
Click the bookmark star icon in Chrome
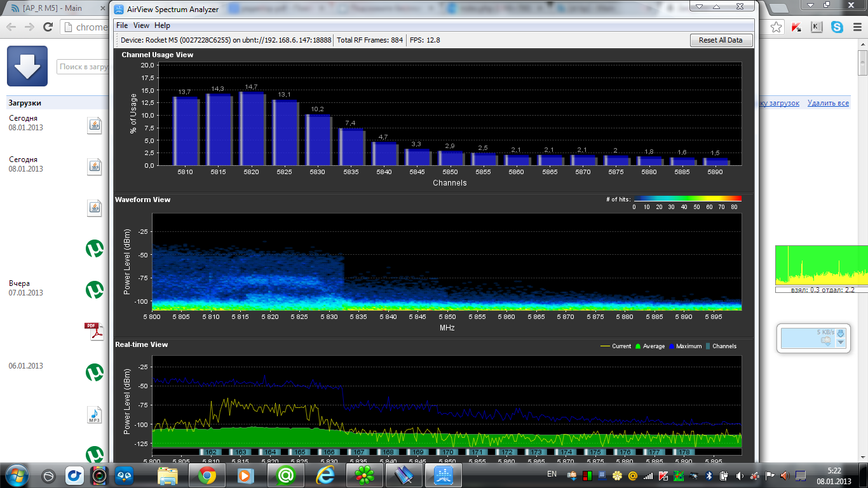(x=776, y=27)
